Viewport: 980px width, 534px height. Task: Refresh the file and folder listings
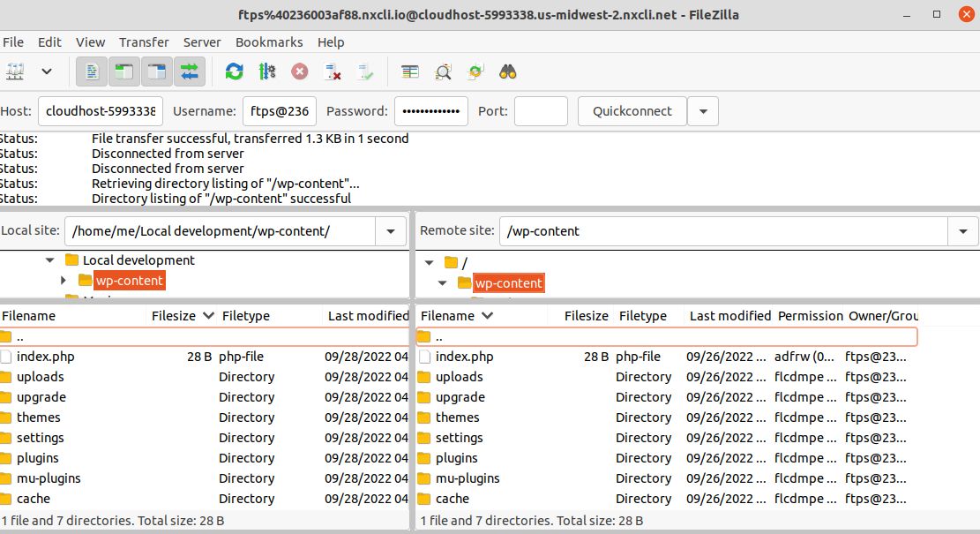[x=234, y=71]
